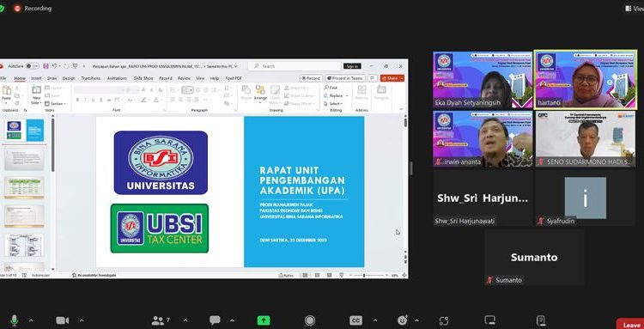Click the Paste clipboard icon
The height and width of the screenshot is (329, 644).
coord(6,90)
